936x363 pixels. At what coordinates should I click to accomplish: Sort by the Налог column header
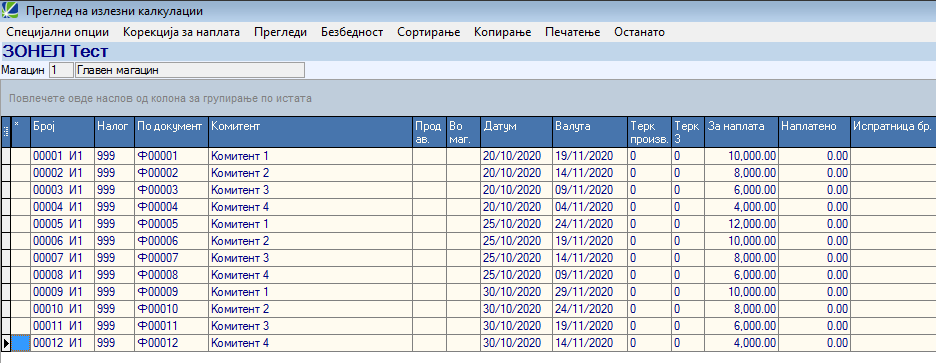coord(114,133)
